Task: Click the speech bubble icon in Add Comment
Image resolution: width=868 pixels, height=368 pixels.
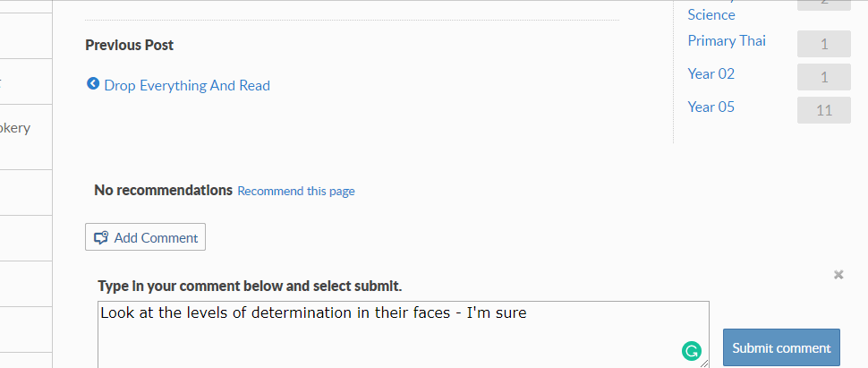Action: click(101, 238)
